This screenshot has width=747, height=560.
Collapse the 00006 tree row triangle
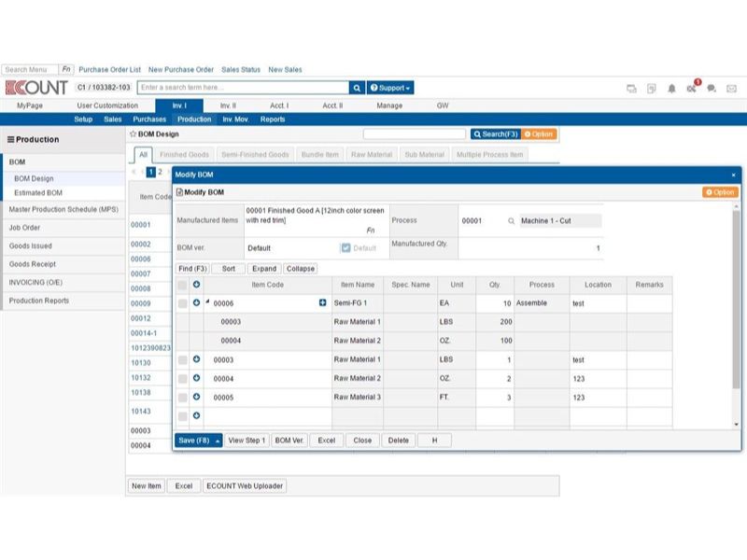207,301
